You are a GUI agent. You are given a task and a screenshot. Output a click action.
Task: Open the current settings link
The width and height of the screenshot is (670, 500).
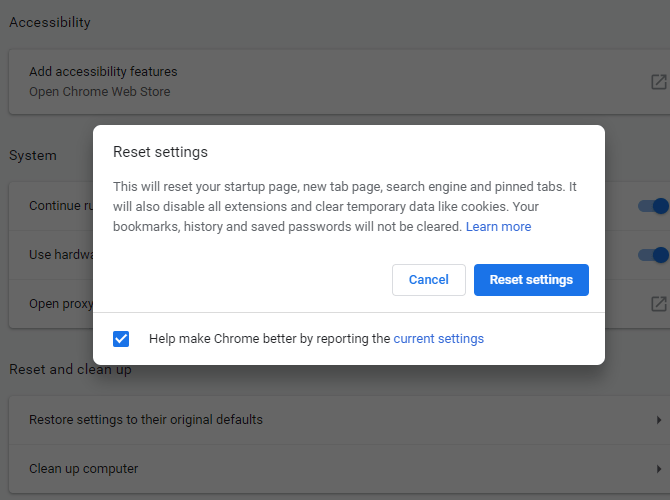(x=438, y=339)
